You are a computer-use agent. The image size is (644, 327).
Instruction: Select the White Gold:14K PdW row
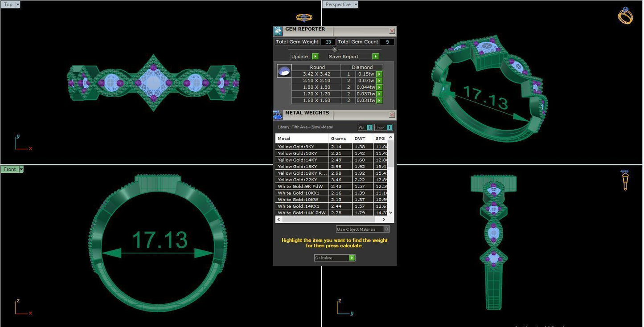[x=332, y=213]
